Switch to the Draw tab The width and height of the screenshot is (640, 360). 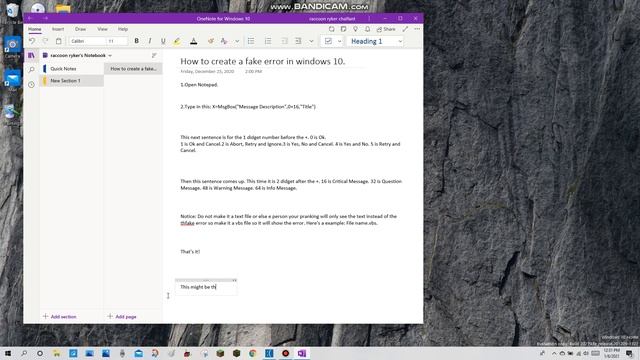[x=80, y=29]
